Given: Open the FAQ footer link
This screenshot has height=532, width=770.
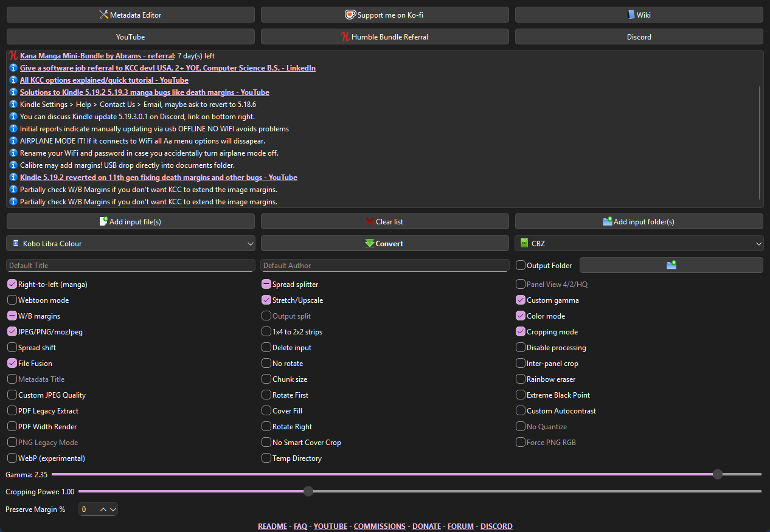Looking at the screenshot, I should coord(300,526).
